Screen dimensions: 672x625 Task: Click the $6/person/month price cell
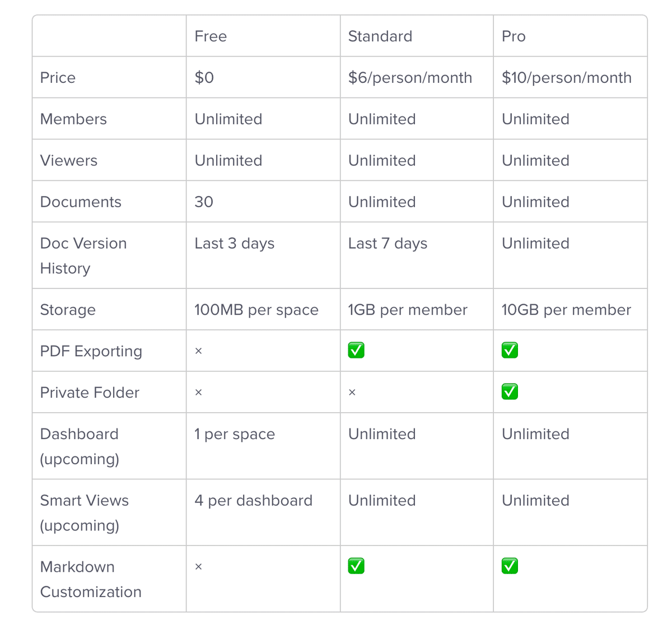(410, 77)
